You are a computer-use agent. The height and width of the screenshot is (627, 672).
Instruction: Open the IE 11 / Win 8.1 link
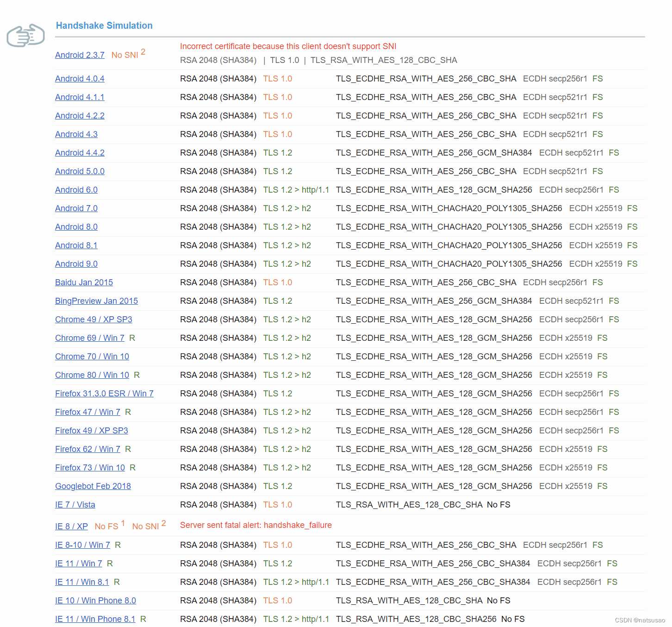[x=82, y=582]
